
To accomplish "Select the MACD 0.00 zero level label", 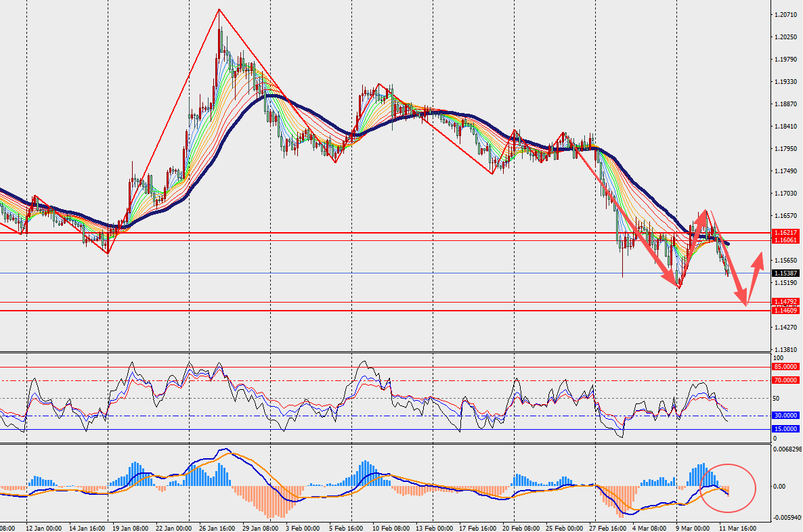I will [780, 486].
